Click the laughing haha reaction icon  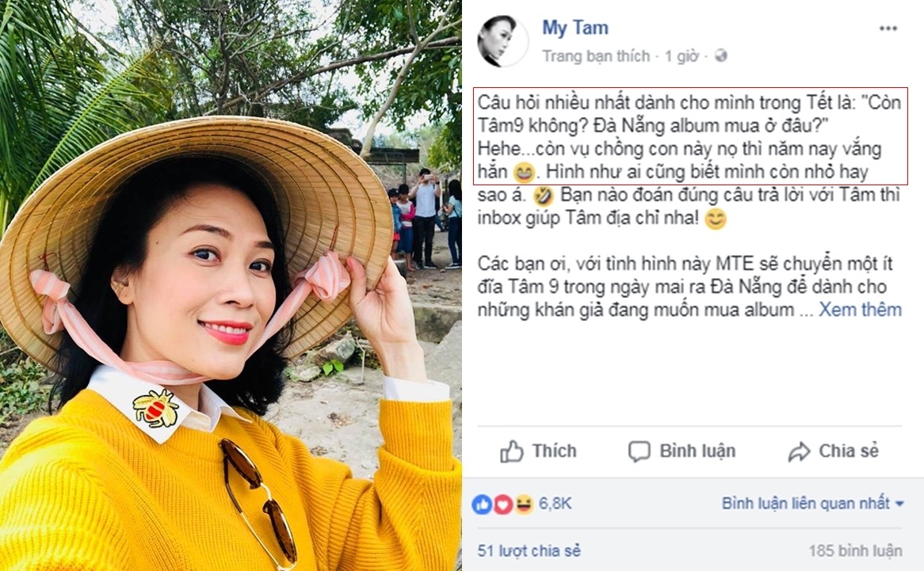pos(523,504)
